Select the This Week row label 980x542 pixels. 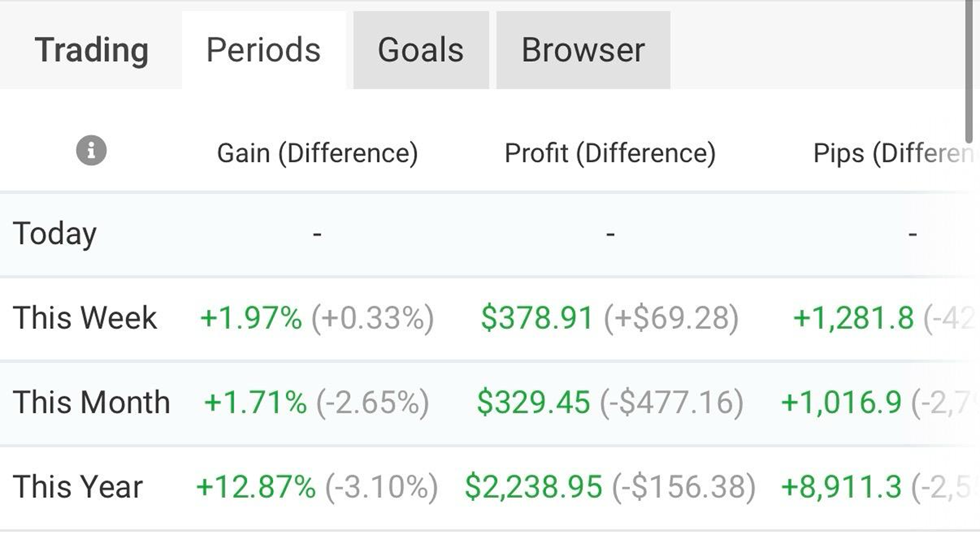pyautogui.click(x=85, y=318)
